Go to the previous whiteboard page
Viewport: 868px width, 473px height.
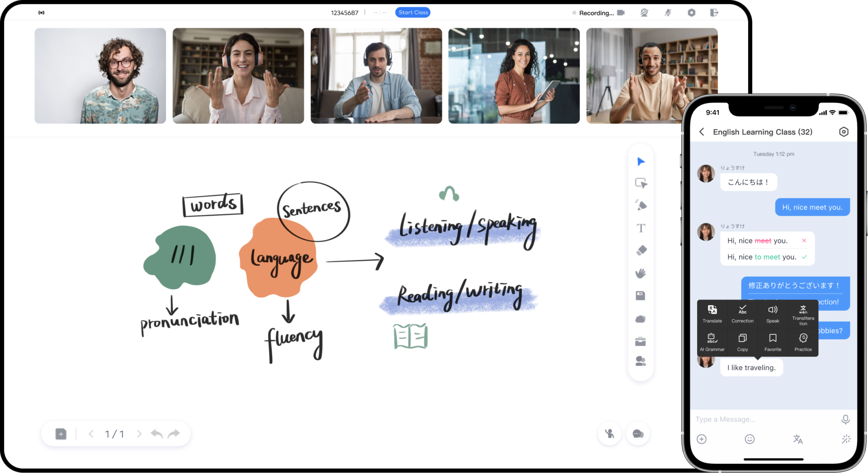point(91,434)
